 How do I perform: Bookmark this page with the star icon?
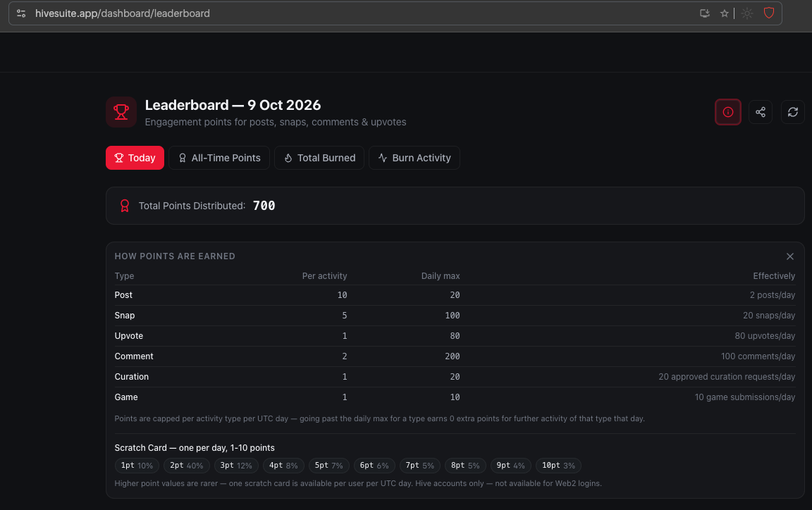coord(724,13)
